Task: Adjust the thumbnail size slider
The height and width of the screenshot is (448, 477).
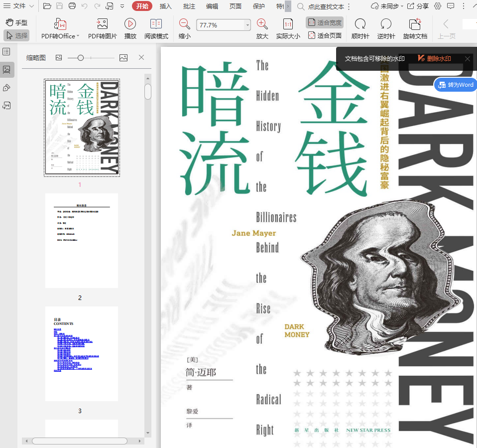Action: tap(81, 58)
